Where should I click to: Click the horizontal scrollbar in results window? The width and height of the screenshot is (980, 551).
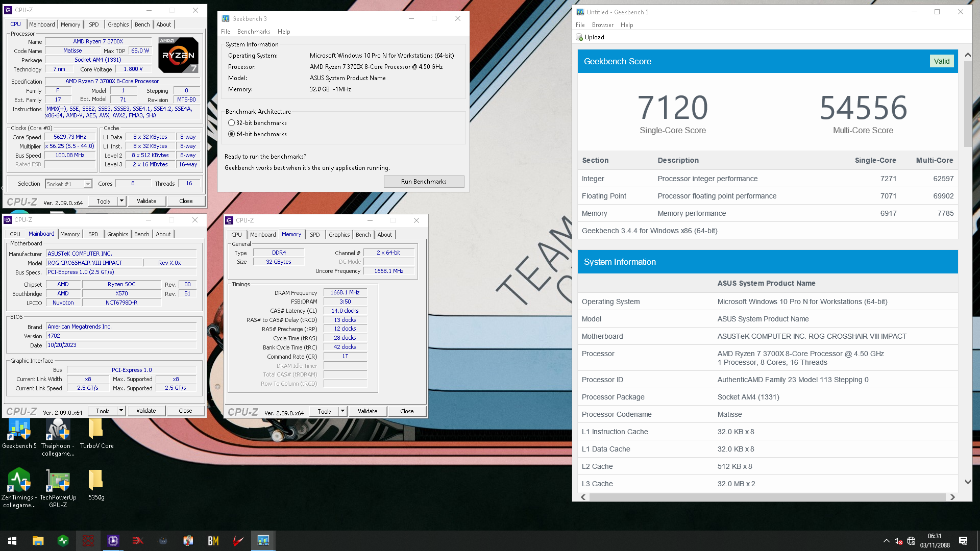(x=768, y=497)
